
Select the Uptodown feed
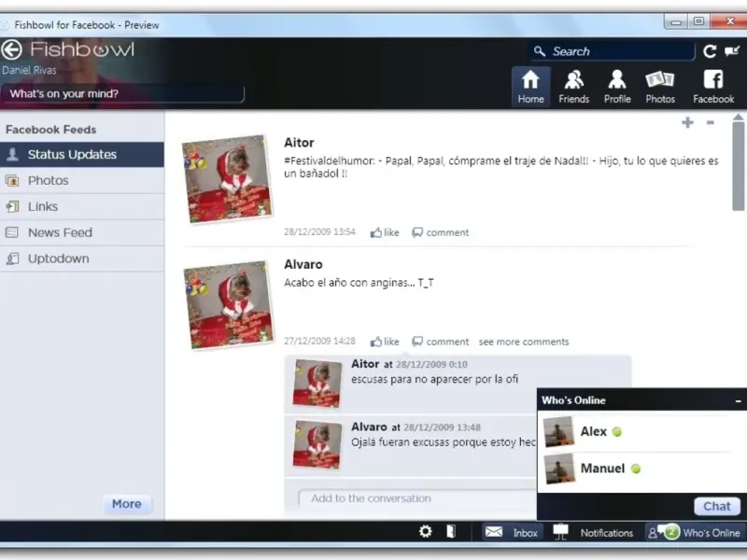(x=82, y=259)
